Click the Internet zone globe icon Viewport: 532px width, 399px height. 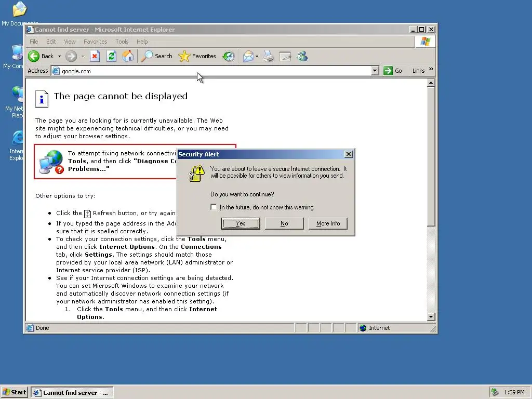pyautogui.click(x=363, y=328)
